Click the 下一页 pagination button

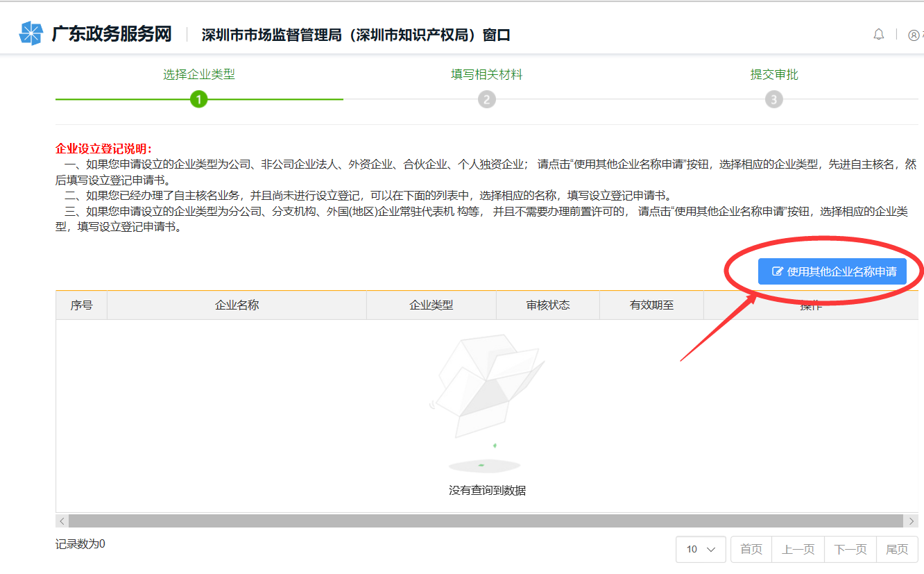tap(850, 549)
